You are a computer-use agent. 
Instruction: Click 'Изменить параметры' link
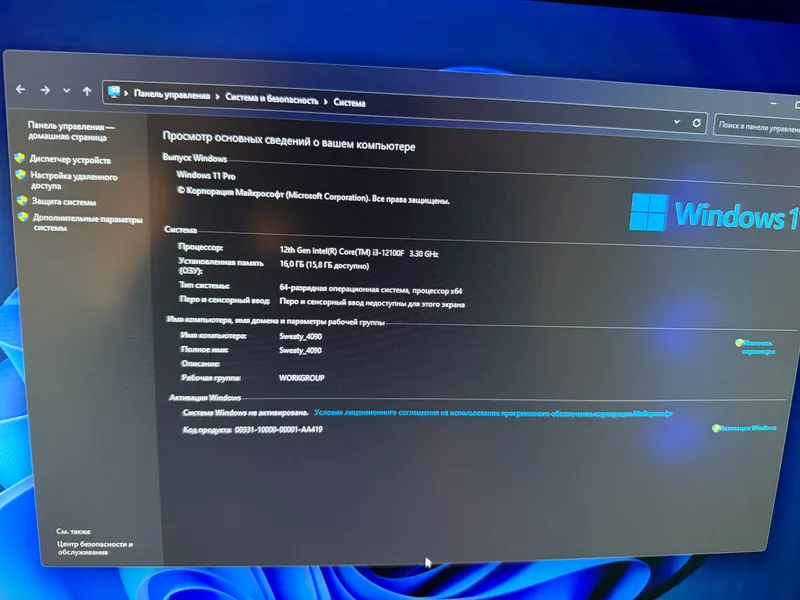coord(759,347)
